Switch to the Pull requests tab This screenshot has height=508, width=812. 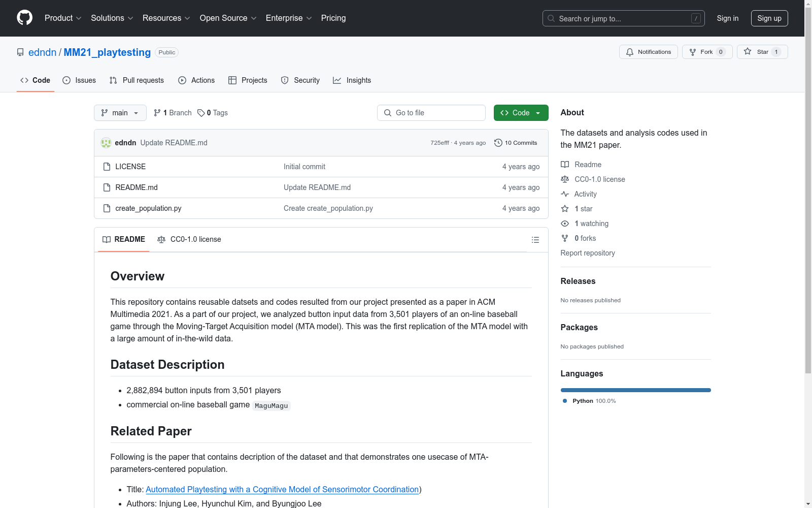(x=137, y=80)
